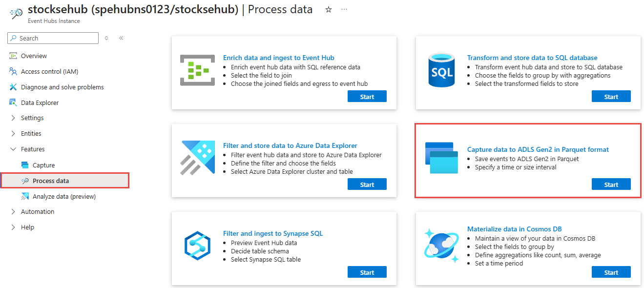Click the Overview icon in sidebar
Viewport: 644px width, 288px height.
pos(13,56)
